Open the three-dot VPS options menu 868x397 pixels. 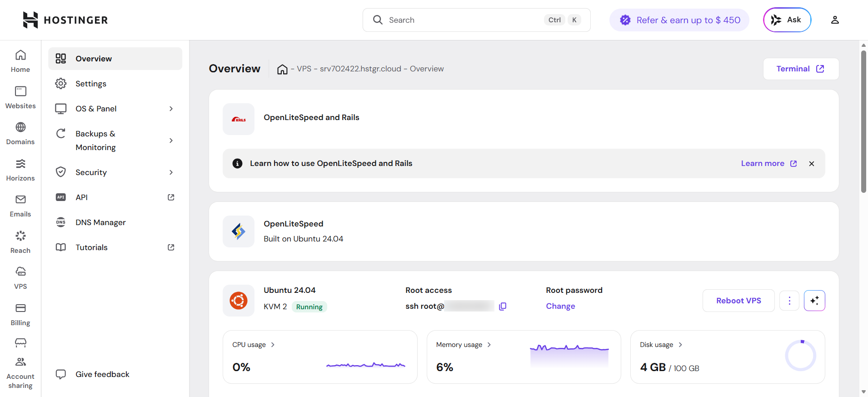click(x=789, y=301)
